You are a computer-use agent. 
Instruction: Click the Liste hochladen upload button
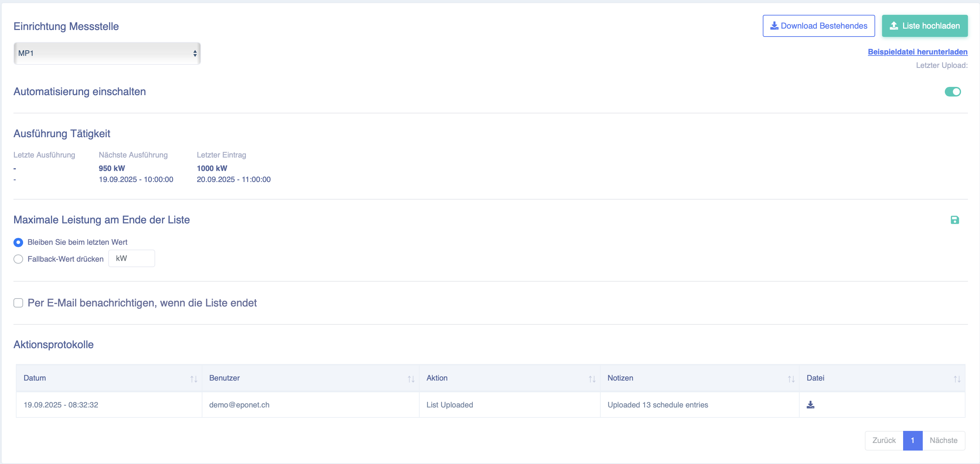click(924, 26)
